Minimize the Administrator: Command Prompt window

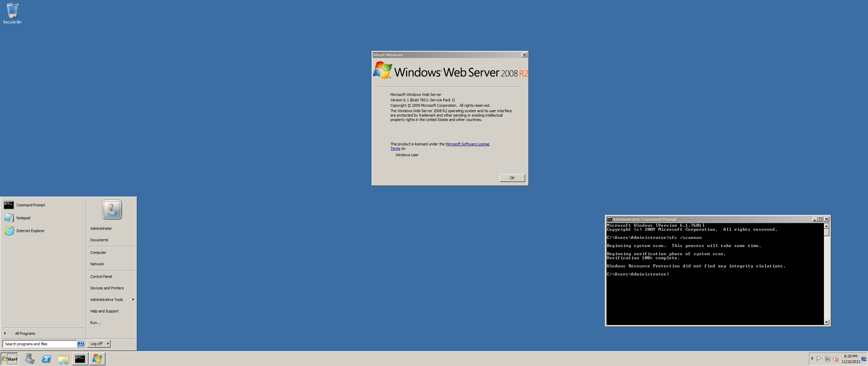[815, 219]
